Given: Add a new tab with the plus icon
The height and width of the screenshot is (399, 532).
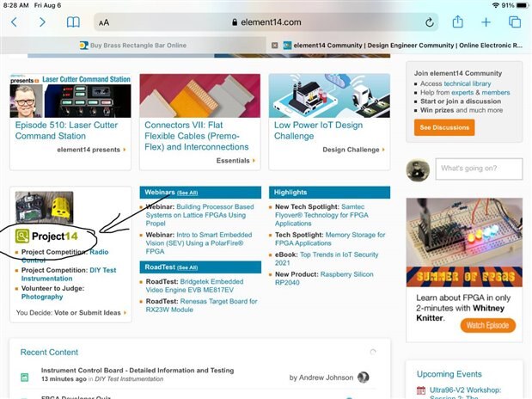Looking at the screenshot, I should (x=486, y=22).
